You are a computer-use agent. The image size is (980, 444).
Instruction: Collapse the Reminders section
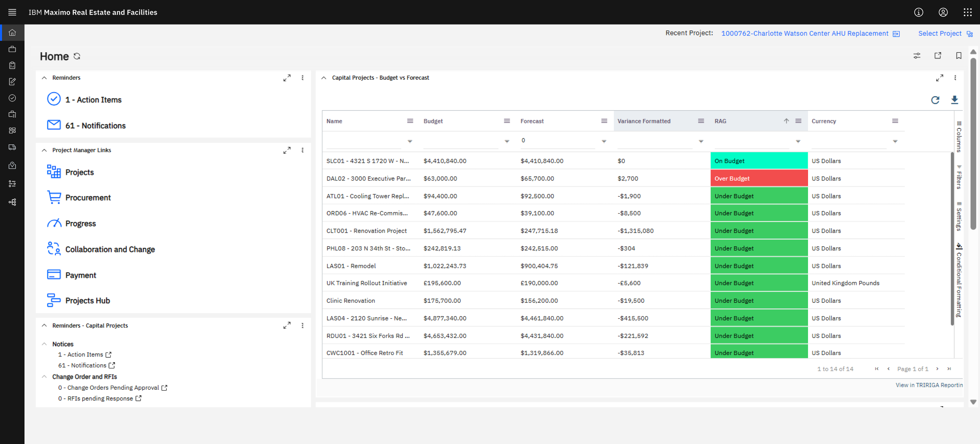coord(44,78)
